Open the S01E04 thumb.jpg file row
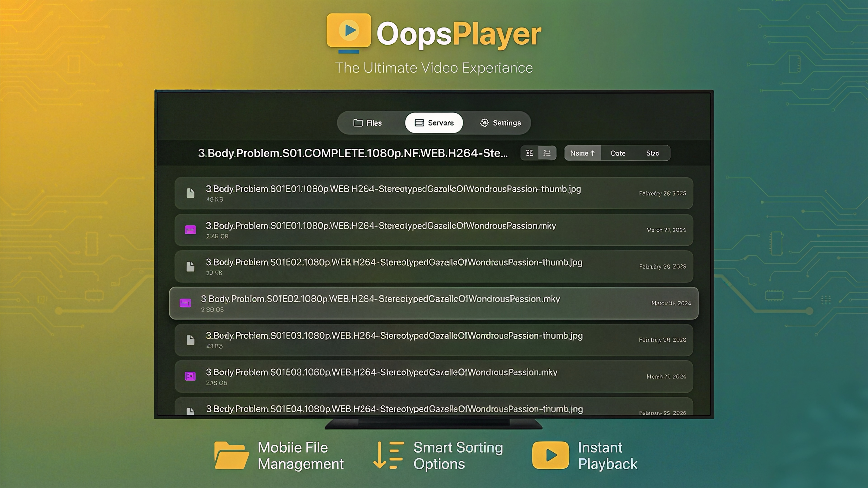 pos(434,406)
